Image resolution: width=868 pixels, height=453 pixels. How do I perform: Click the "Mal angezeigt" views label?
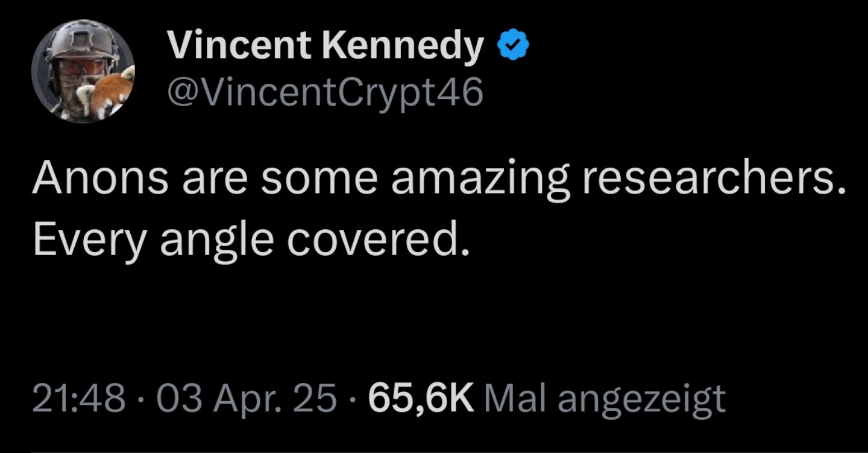pos(605,399)
